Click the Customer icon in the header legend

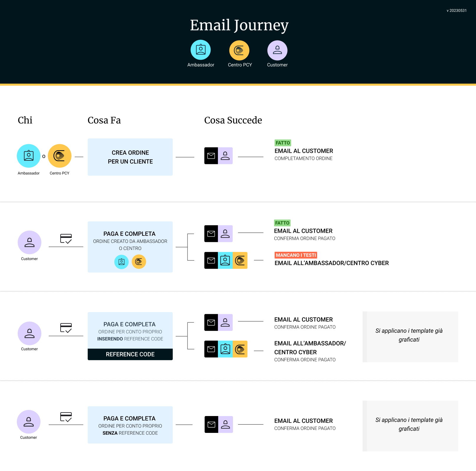click(x=277, y=50)
